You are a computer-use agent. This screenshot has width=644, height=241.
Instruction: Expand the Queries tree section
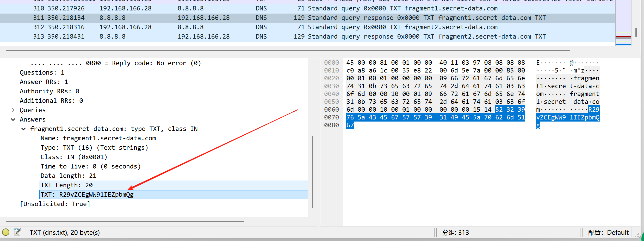click(13, 110)
